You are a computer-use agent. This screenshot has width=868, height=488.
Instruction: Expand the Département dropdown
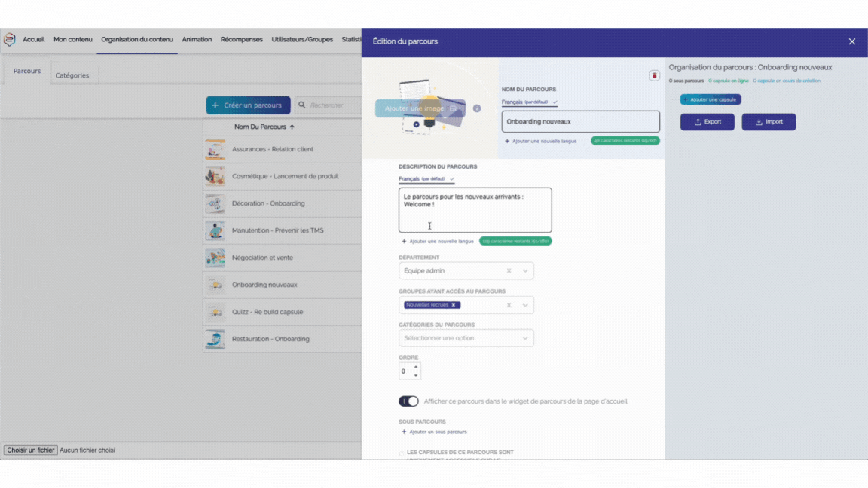(x=525, y=271)
